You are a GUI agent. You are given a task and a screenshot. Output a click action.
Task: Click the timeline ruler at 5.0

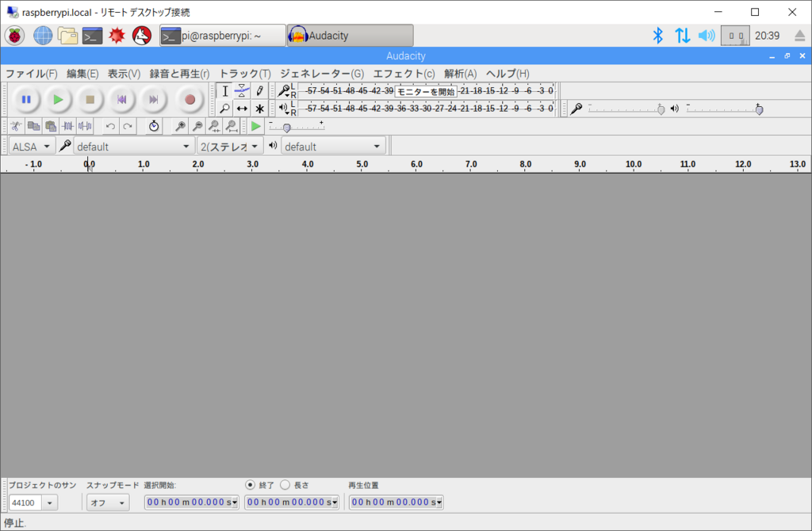pyautogui.click(x=362, y=164)
